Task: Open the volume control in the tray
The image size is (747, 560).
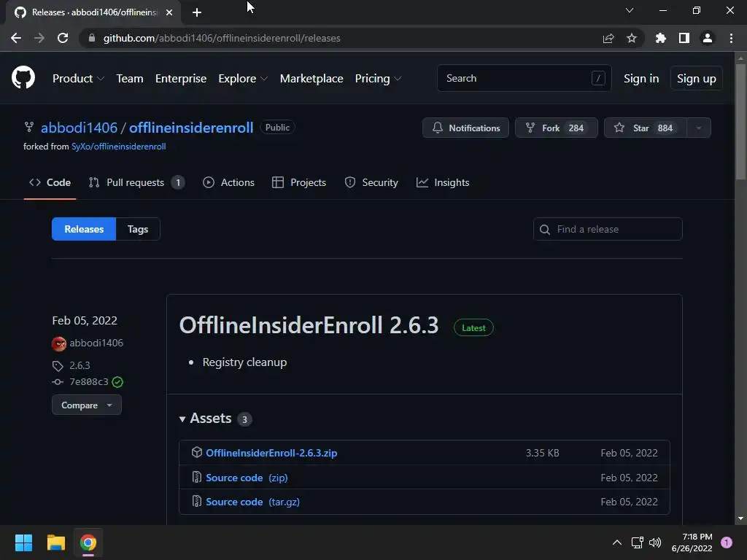Action: (x=656, y=542)
